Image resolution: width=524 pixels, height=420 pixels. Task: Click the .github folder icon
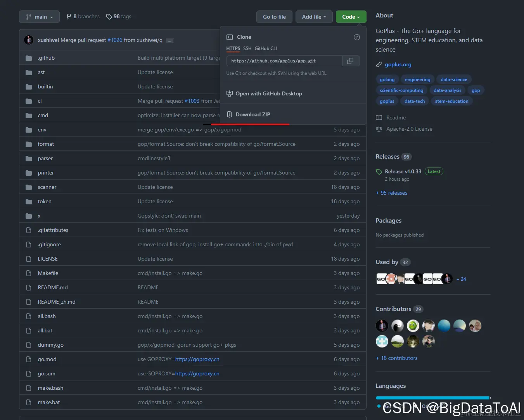click(29, 58)
